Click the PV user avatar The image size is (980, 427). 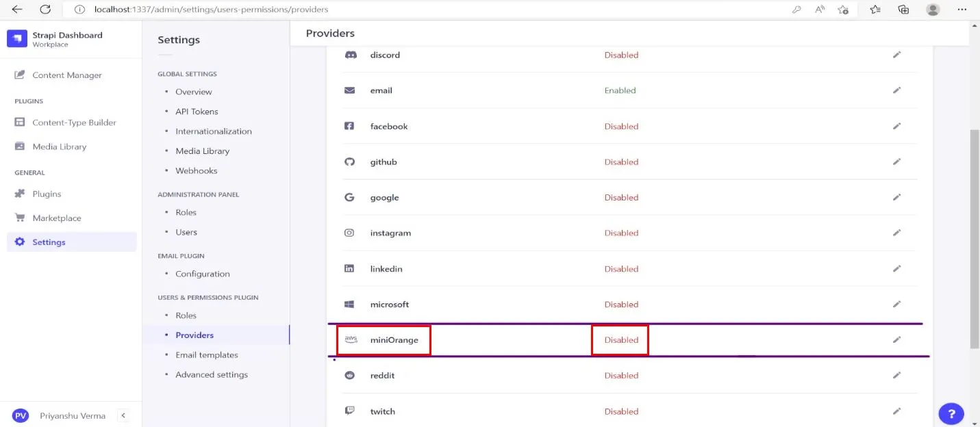click(x=21, y=415)
